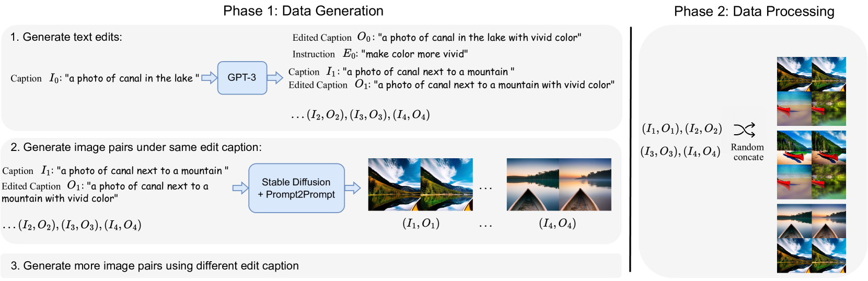This screenshot has width=868, height=281.
Task: Click the Instruction E0 make color more vivid text
Action: pyautogui.click(x=380, y=54)
